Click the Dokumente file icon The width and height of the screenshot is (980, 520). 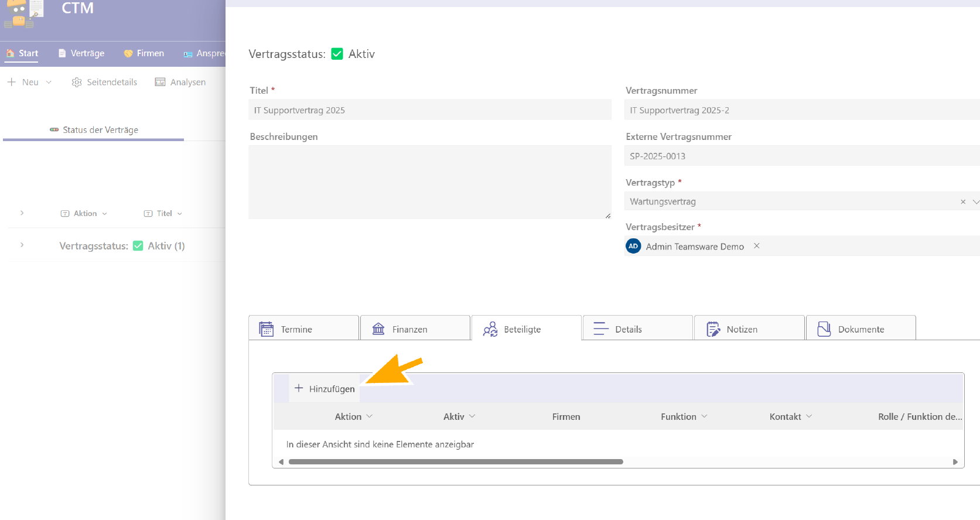click(824, 329)
